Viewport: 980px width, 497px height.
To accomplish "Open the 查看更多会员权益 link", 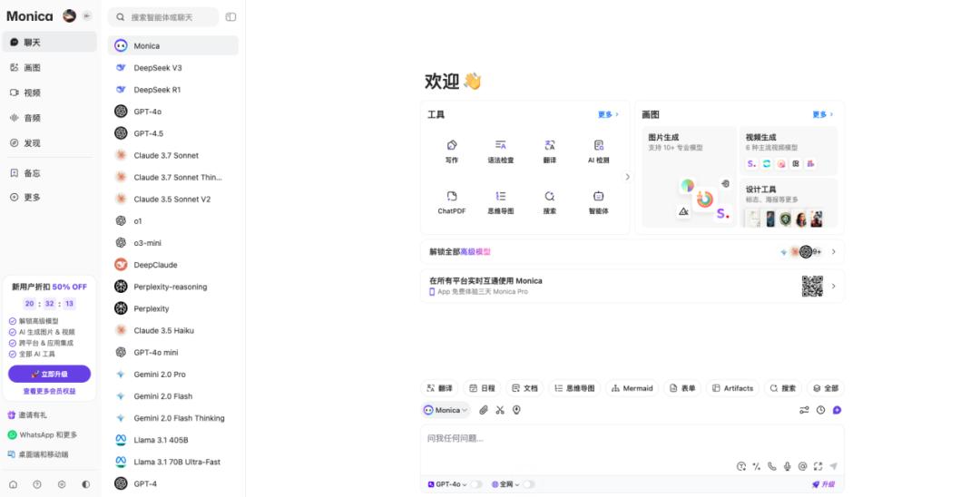I will [x=49, y=392].
